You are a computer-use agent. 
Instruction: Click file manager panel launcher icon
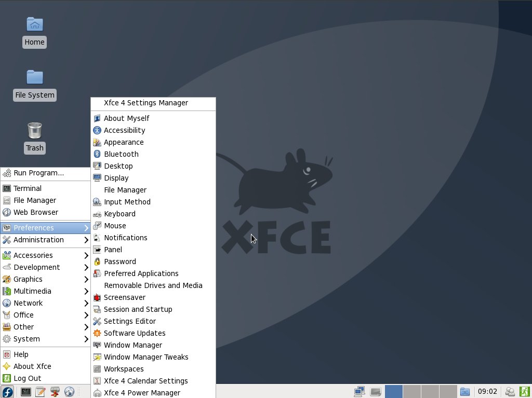[x=55, y=392]
